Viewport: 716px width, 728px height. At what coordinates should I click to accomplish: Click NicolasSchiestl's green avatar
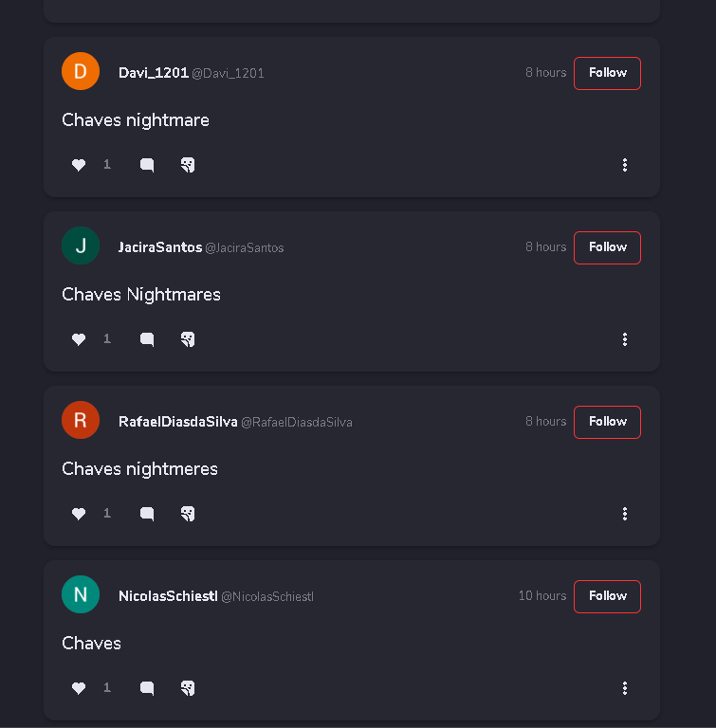pyautogui.click(x=81, y=594)
